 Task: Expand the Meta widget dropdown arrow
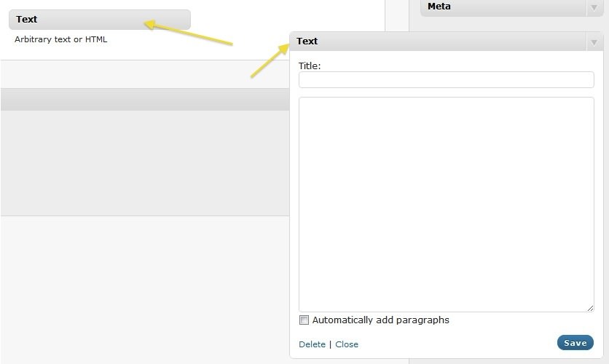click(x=594, y=7)
